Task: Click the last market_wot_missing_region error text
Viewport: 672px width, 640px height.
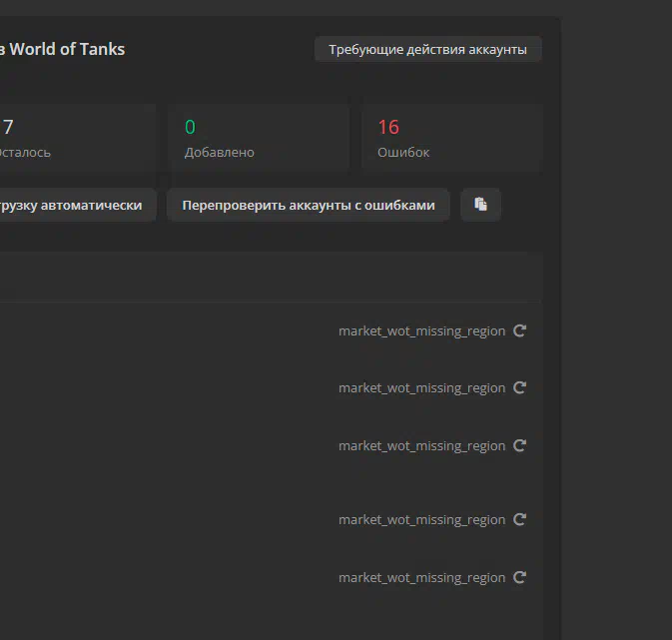Action: [x=422, y=577]
